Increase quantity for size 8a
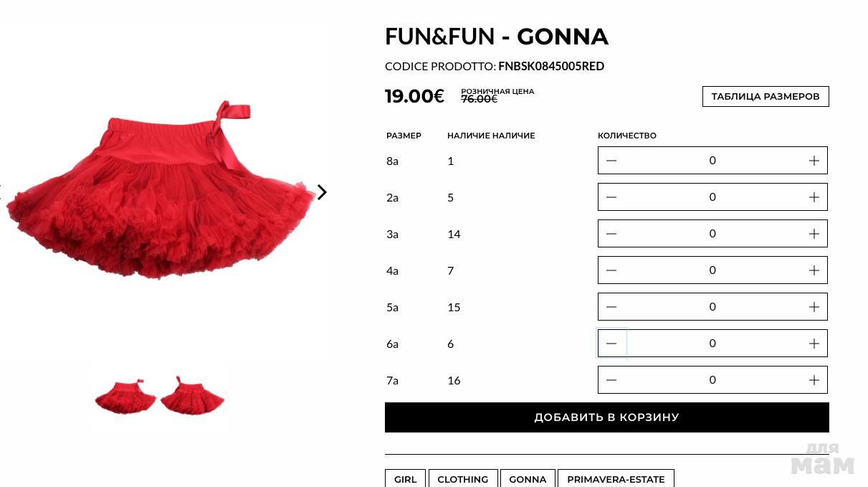This screenshot has height=487, width=868. [814, 161]
